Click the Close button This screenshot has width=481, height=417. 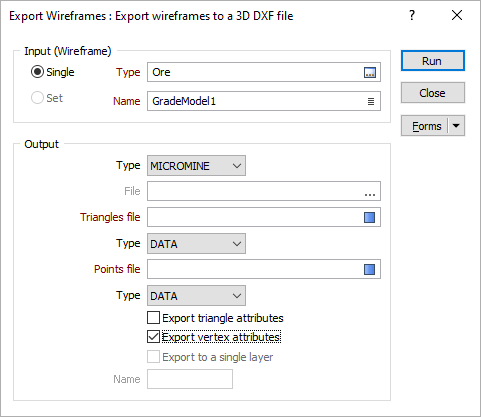(433, 93)
